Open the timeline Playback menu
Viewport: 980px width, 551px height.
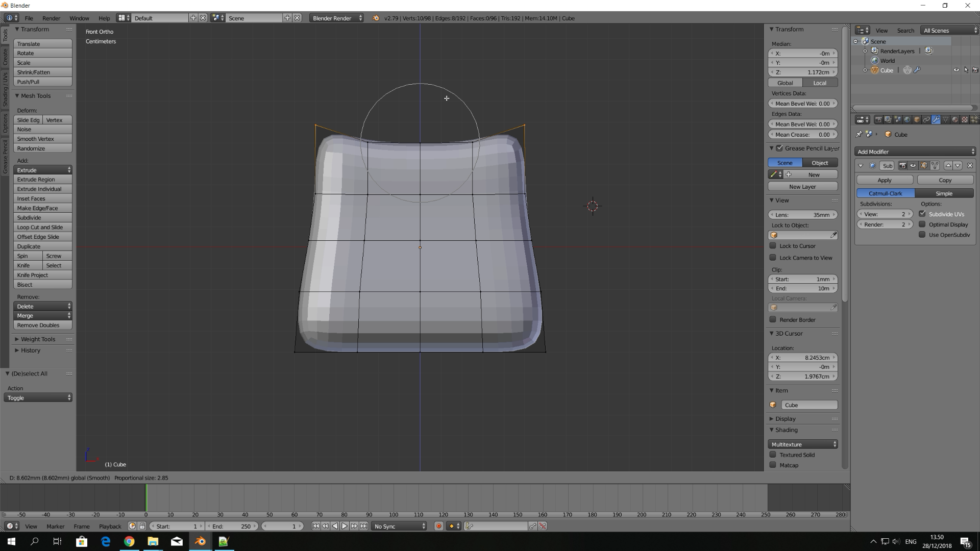(x=110, y=526)
